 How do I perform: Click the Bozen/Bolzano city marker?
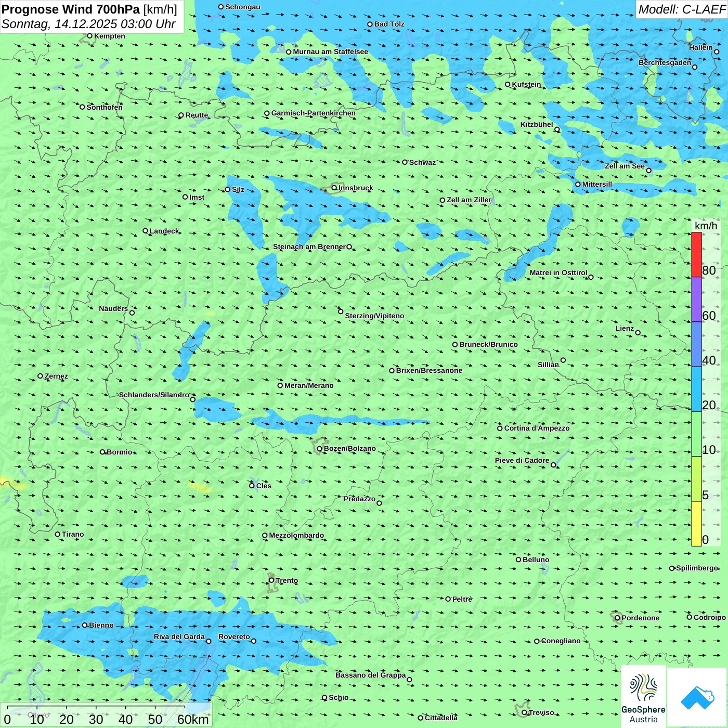(x=320, y=449)
